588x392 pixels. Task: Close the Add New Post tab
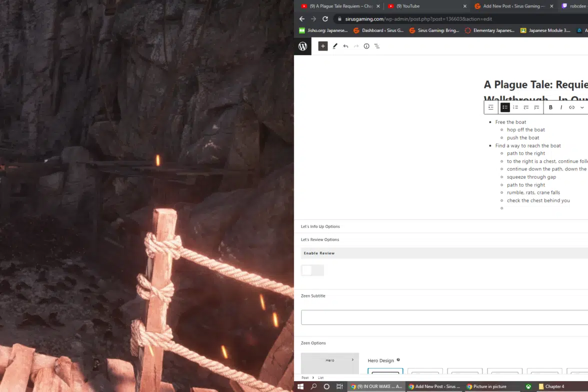click(x=551, y=6)
